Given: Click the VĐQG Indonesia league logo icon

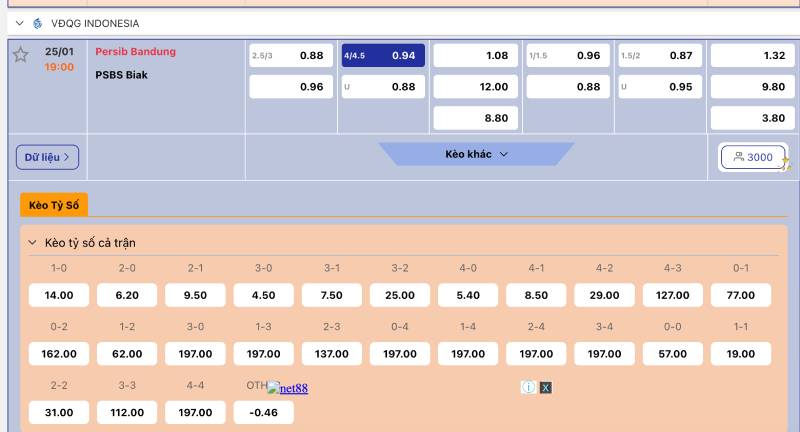Looking at the screenshot, I should click(37, 23).
